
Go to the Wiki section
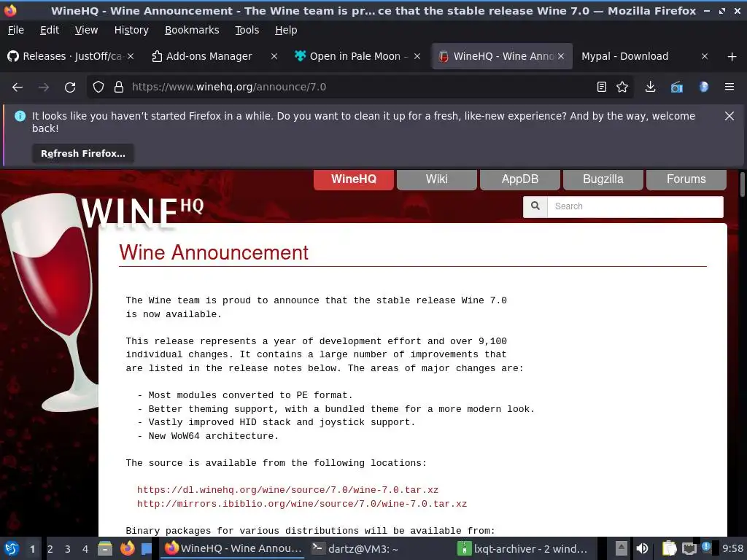coord(436,179)
